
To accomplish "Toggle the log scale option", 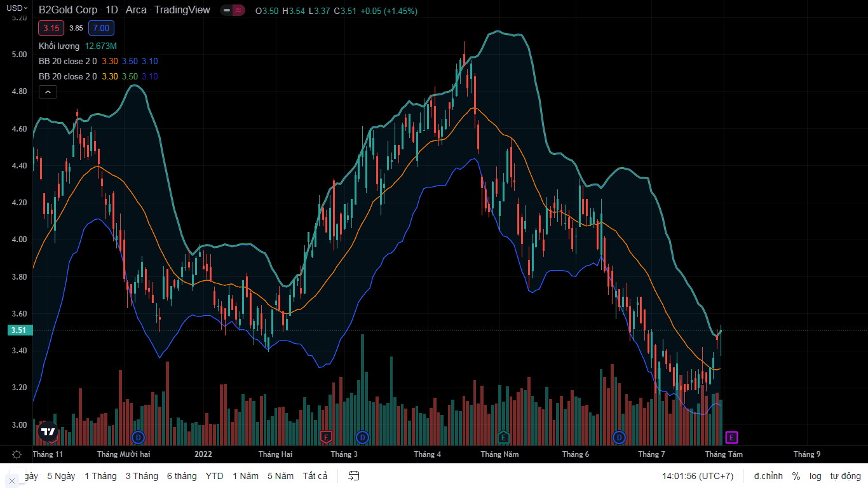I will (x=815, y=476).
